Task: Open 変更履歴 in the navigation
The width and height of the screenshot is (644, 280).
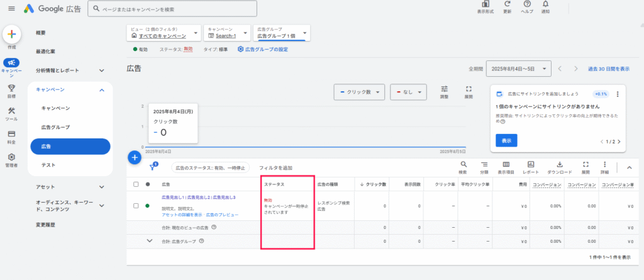Action: (x=45, y=225)
